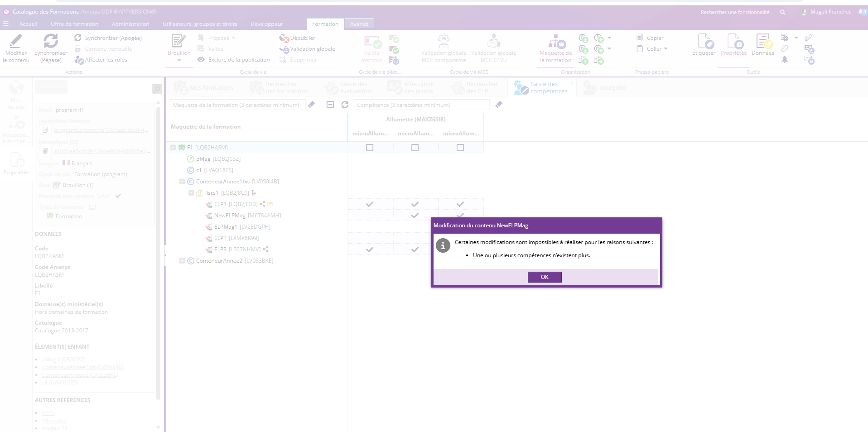Click the pin icon at left panel top
The height and width of the screenshot is (432, 868).
coord(157,89)
